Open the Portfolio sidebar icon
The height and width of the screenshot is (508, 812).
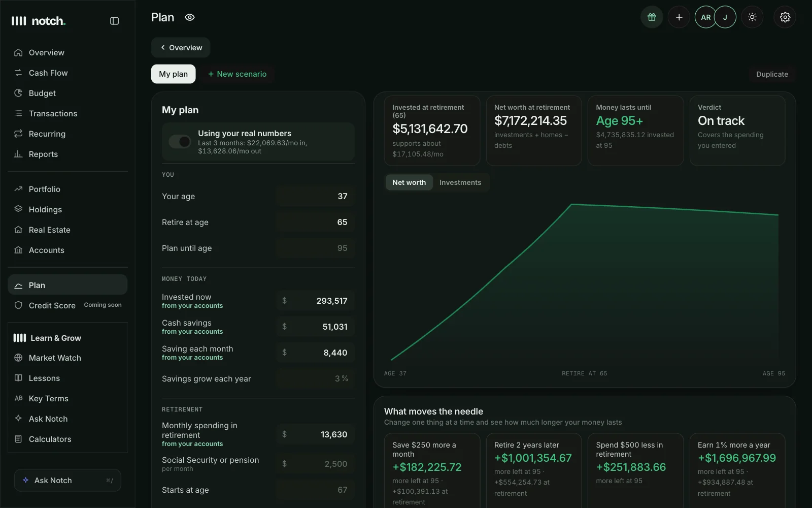(18, 189)
